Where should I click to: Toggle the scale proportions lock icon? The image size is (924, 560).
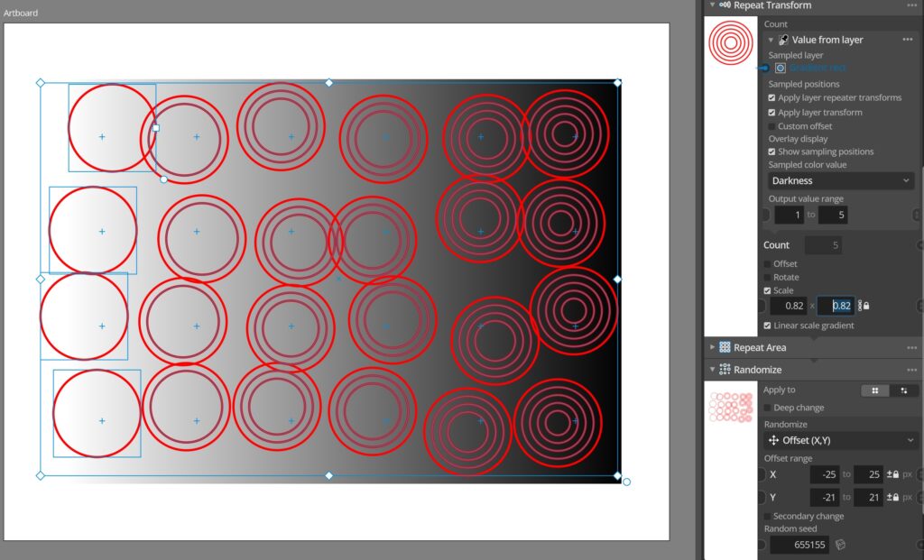click(863, 306)
